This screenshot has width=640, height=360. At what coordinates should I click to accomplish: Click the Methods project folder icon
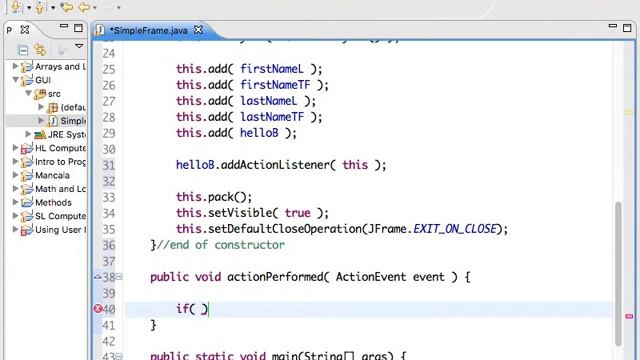pyautogui.click(x=27, y=202)
